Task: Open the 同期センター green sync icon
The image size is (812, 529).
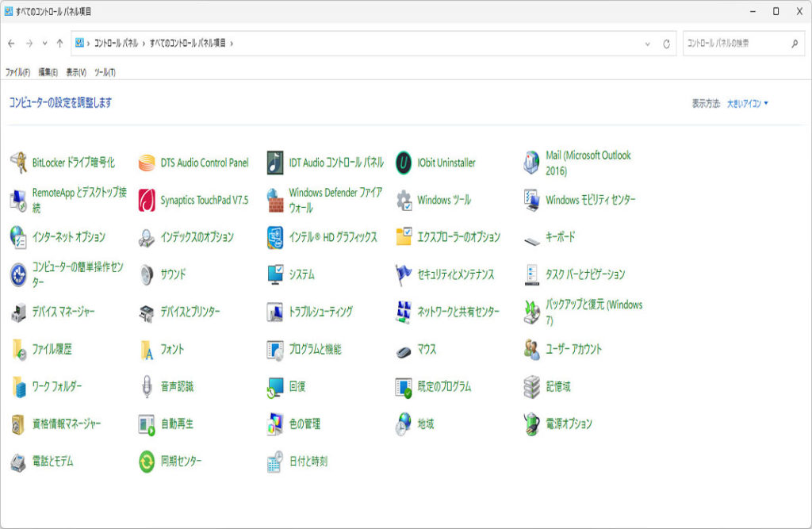Action: [147, 462]
